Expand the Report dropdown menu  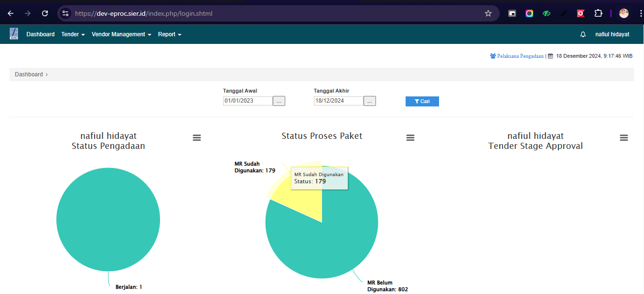coord(170,34)
